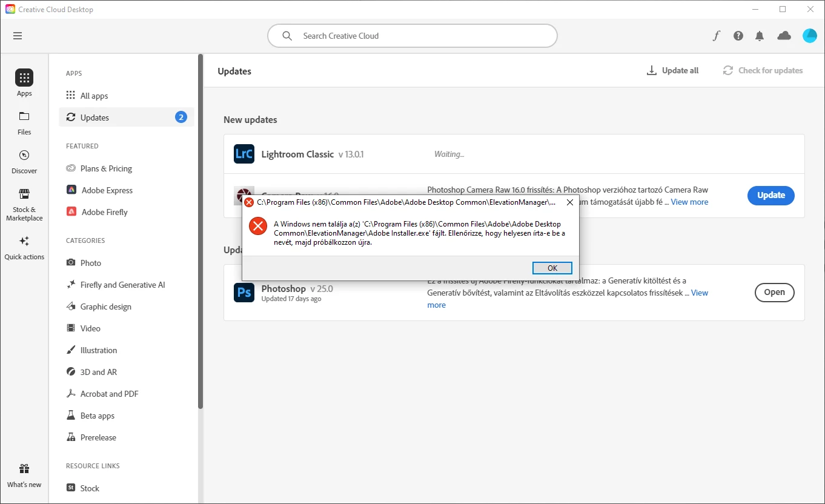Go to All apps
Viewport: 825px width, 504px height.
pos(127,96)
